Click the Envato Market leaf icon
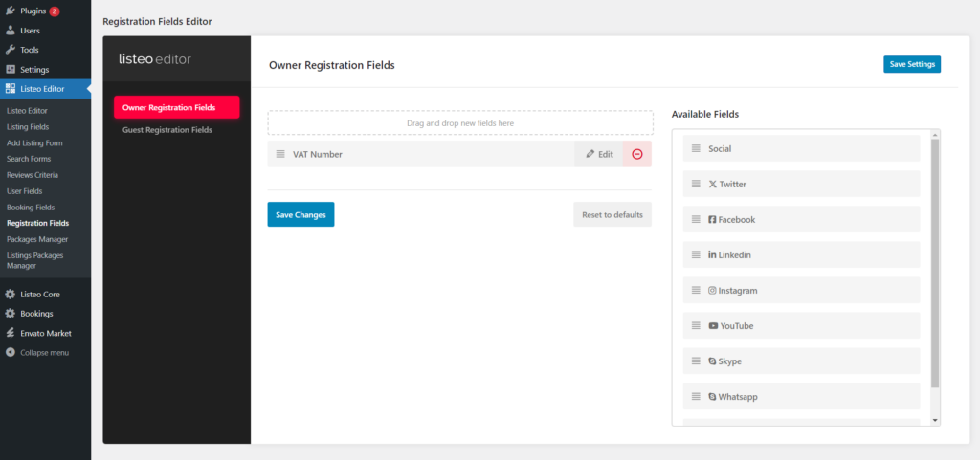 pyautogui.click(x=11, y=333)
